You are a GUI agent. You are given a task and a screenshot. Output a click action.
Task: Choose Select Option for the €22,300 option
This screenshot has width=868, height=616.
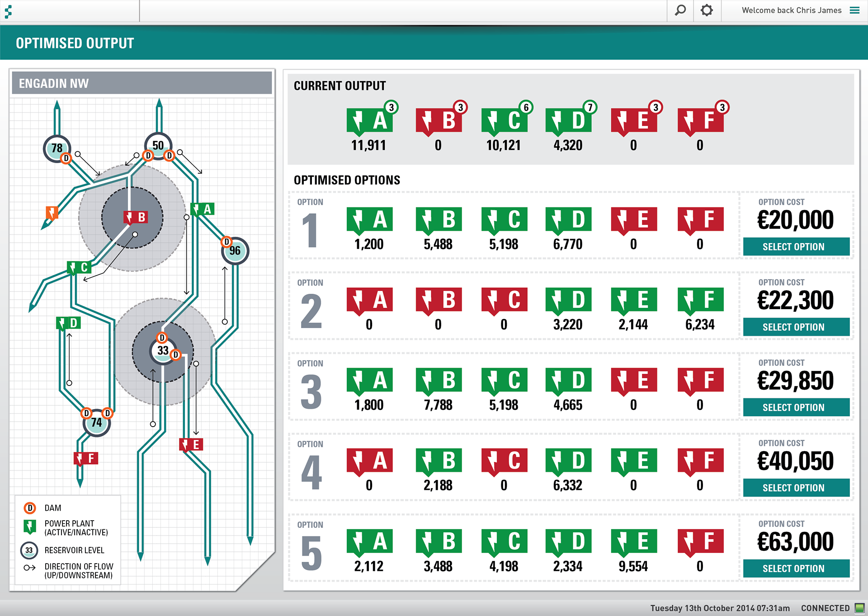[x=796, y=327]
